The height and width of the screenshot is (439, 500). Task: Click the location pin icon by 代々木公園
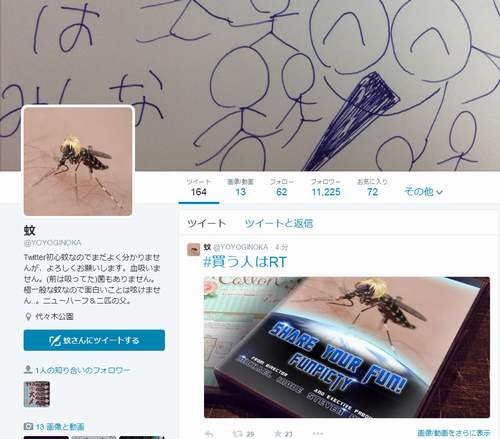28,316
